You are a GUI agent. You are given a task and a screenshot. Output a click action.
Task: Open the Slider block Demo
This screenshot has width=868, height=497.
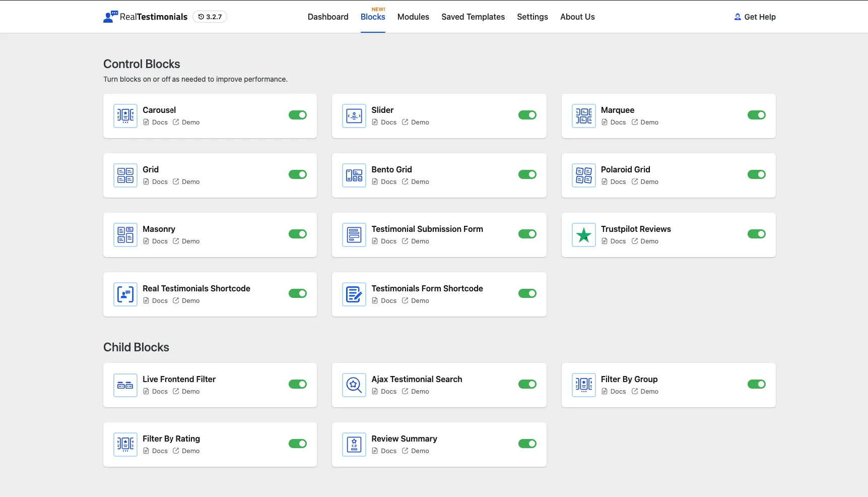pyautogui.click(x=416, y=122)
